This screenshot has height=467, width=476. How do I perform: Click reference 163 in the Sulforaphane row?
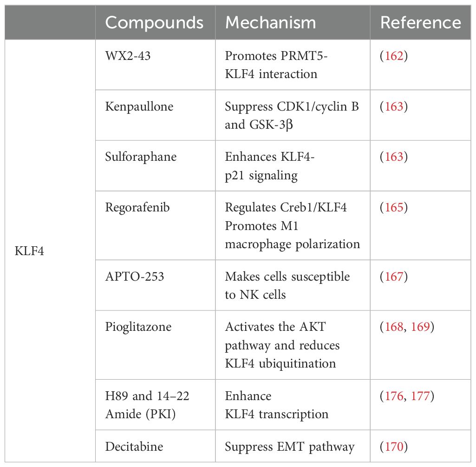[x=394, y=157]
